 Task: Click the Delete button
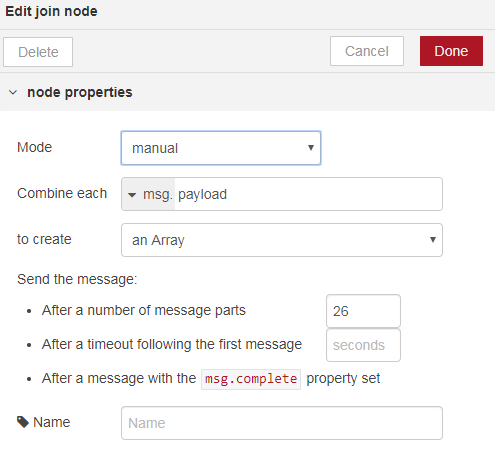38,52
